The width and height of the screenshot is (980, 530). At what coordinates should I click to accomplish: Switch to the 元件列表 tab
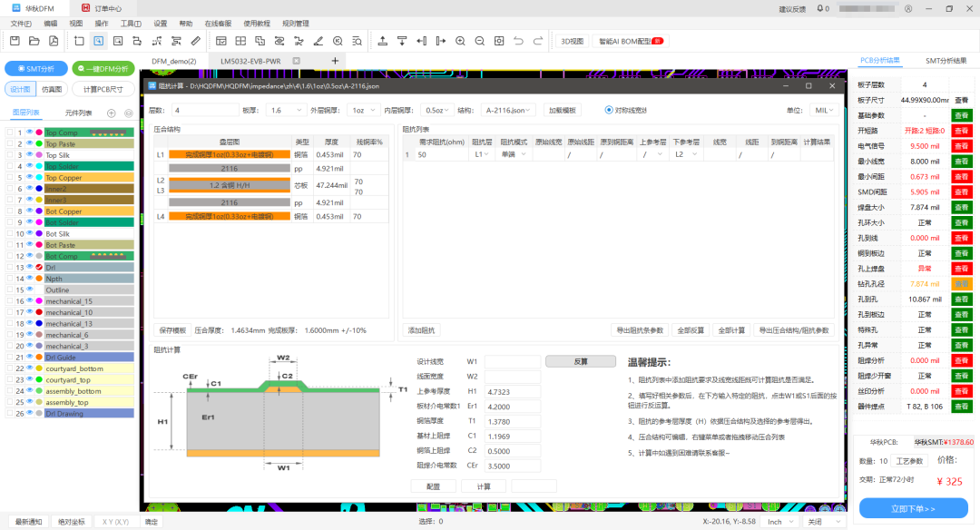[78, 113]
